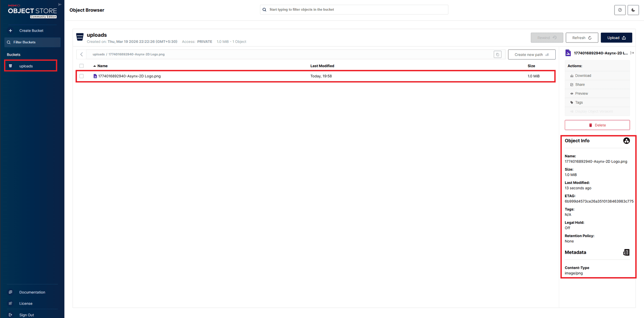
Task: Click the image file icon in the row
Action: click(x=95, y=76)
